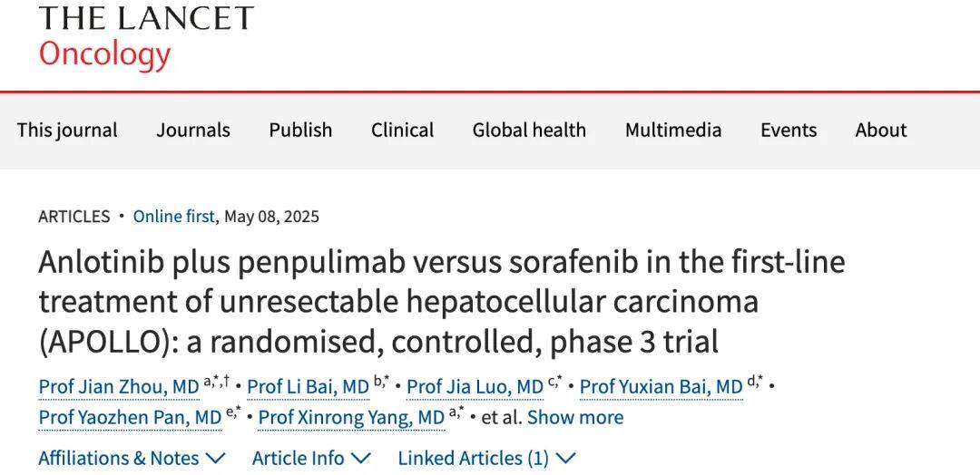The image size is (980, 475).
Task: Open author Prof Li Bai, MD
Action: click(308, 387)
